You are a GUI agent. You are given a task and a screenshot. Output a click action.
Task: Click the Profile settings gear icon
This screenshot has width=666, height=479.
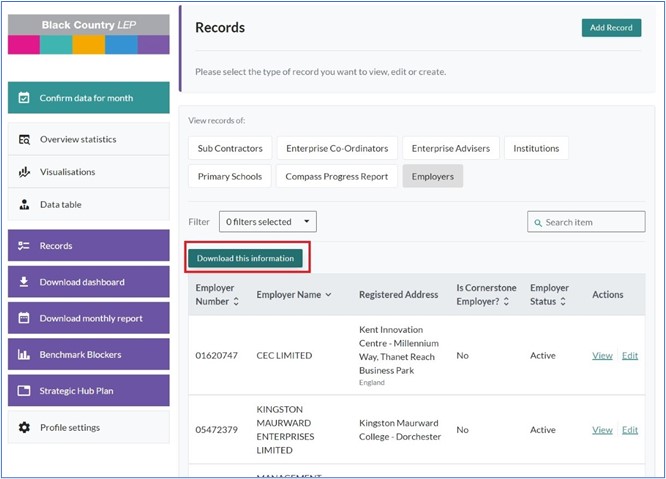point(25,428)
